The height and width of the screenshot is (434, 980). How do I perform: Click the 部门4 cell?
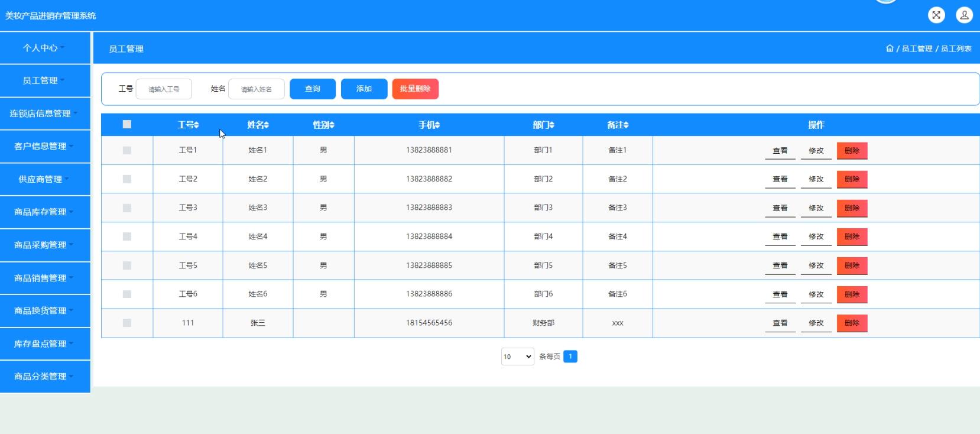tap(543, 237)
